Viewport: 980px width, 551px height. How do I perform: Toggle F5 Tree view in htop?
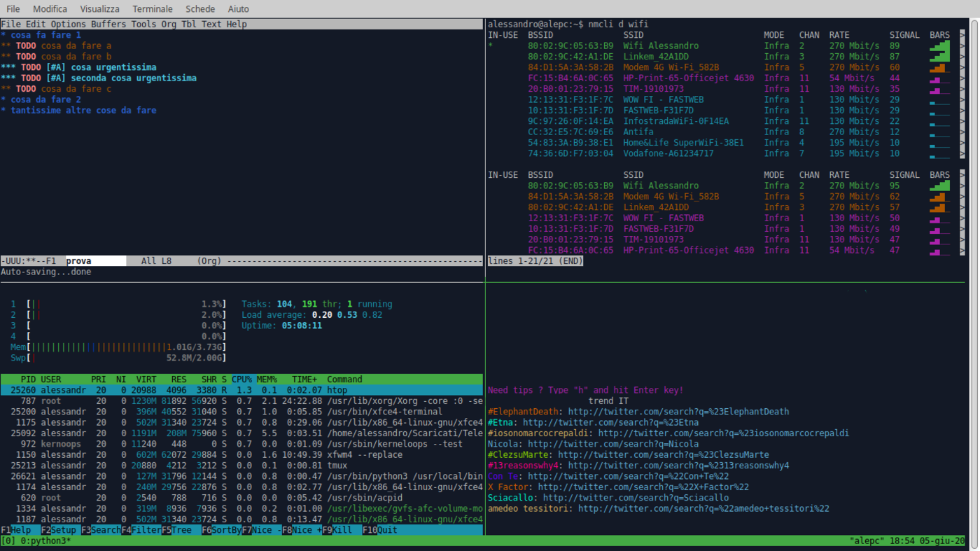pyautogui.click(x=181, y=530)
